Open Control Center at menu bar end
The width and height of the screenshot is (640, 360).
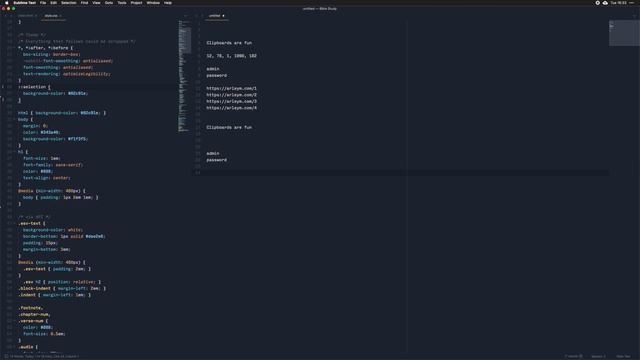[x=632, y=2]
